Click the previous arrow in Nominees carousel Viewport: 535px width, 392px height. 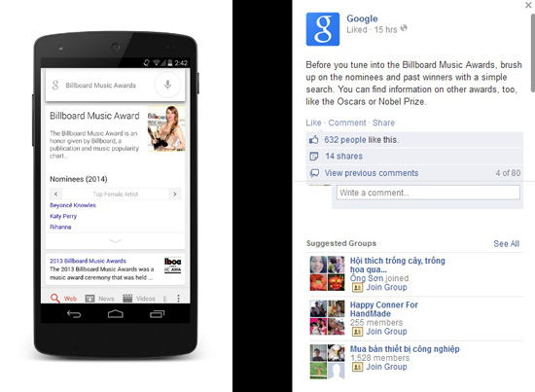(x=56, y=195)
